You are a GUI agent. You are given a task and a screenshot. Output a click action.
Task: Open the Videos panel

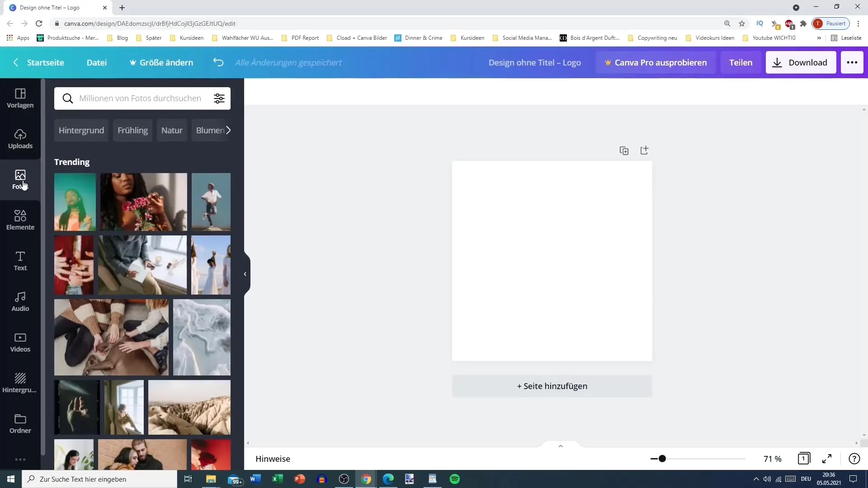click(x=20, y=342)
